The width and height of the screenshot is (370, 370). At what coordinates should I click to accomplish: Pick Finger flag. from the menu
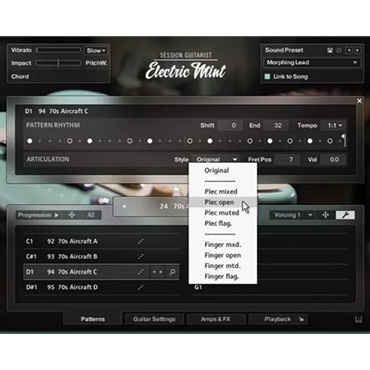[222, 277]
